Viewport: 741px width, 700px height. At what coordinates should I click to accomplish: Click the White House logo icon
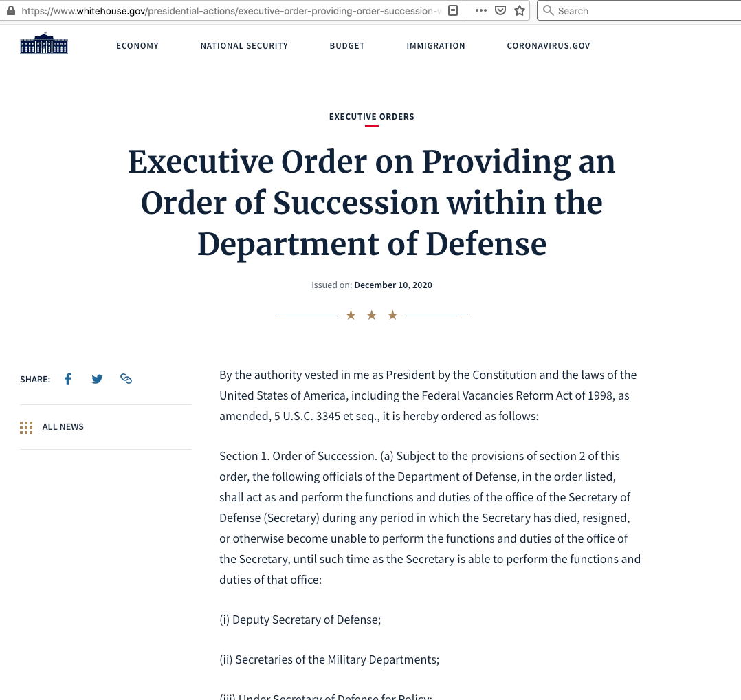44,43
